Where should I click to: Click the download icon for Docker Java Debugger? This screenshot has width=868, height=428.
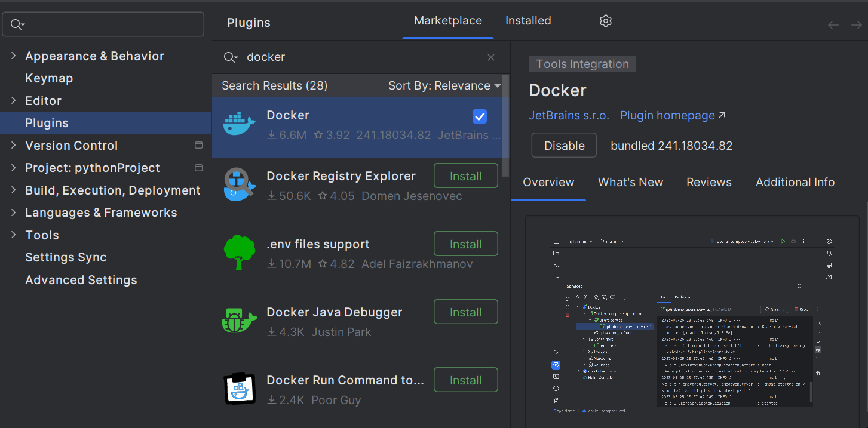[272, 332]
